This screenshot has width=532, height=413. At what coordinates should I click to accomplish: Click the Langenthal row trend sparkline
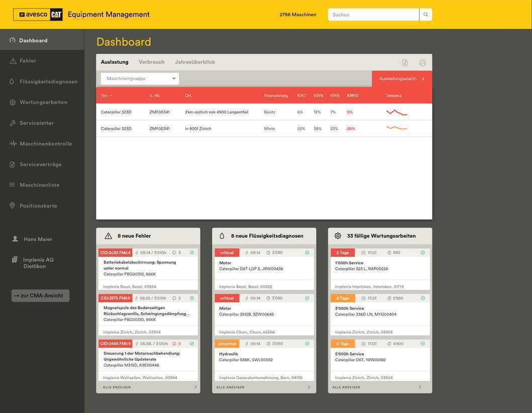(397, 113)
